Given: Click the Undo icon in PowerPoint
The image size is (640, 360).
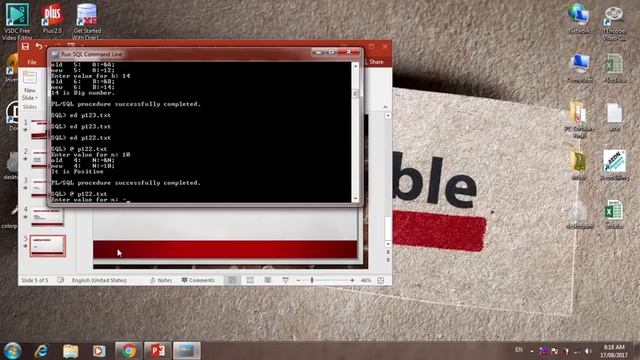Looking at the screenshot, I should coord(39,47).
